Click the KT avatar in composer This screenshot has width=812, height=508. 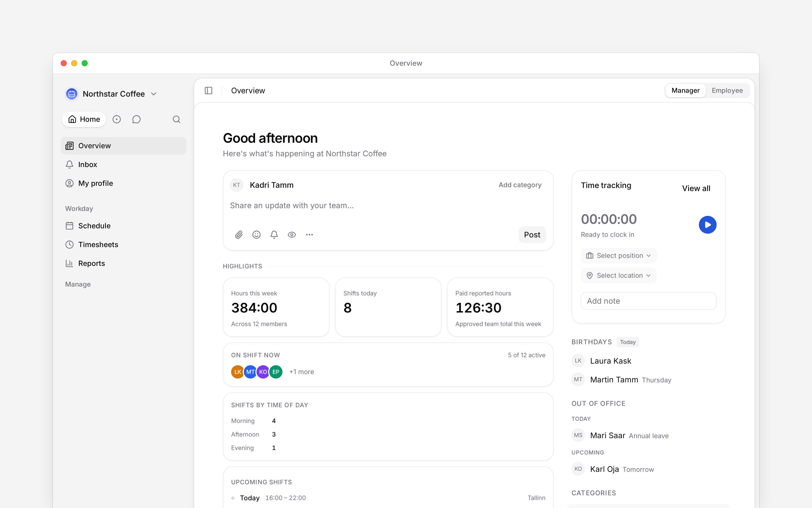tap(237, 185)
